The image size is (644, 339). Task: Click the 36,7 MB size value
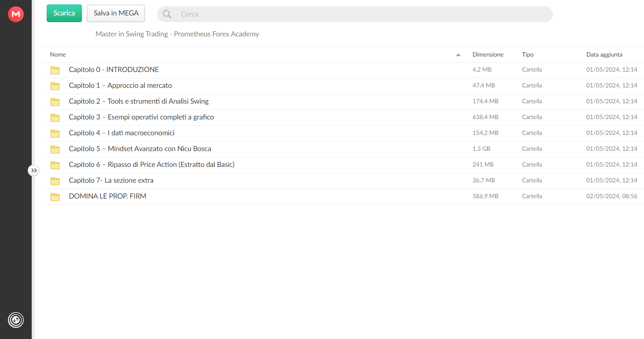484,180
